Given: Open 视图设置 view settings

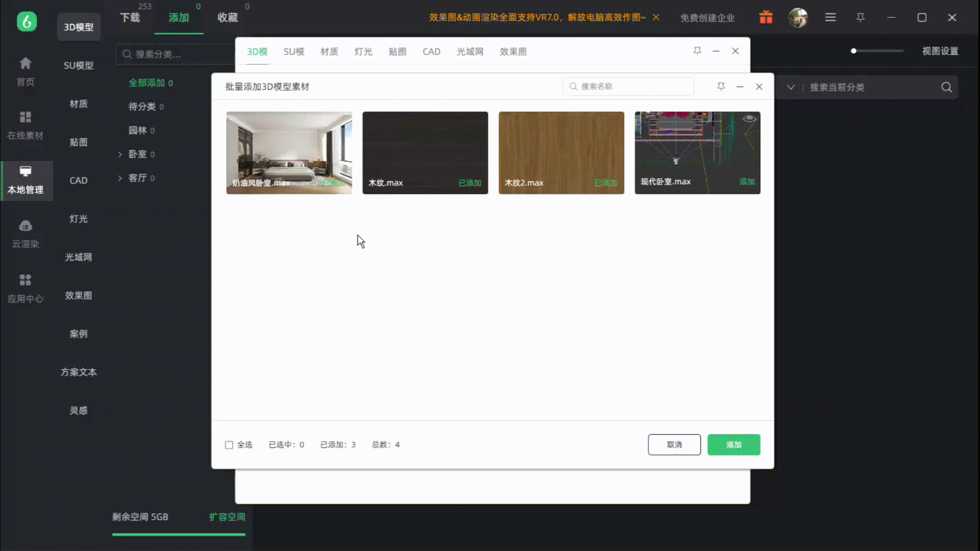Looking at the screenshot, I should click(x=940, y=51).
